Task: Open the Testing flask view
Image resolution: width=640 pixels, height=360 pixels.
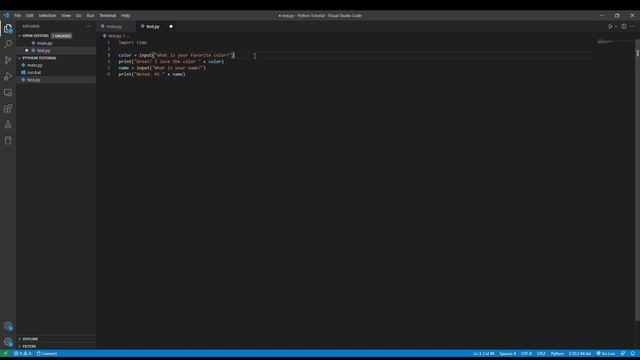Action: pyautogui.click(x=8, y=124)
